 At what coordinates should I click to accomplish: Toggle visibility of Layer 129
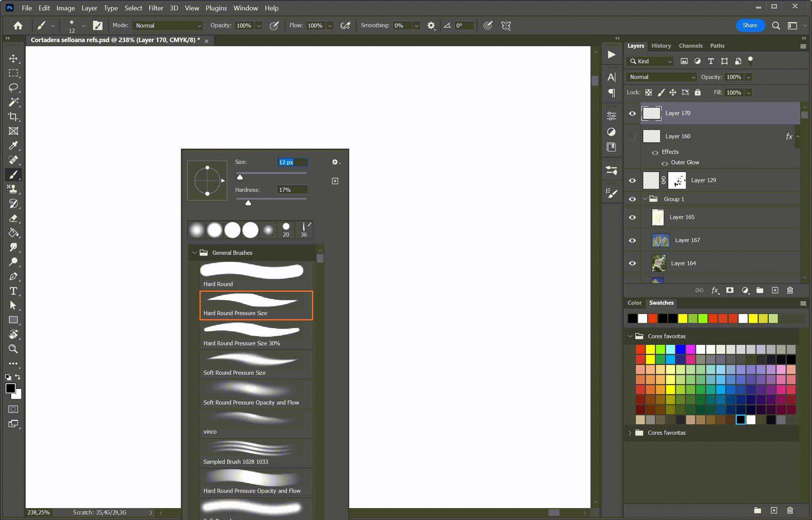[x=632, y=180]
